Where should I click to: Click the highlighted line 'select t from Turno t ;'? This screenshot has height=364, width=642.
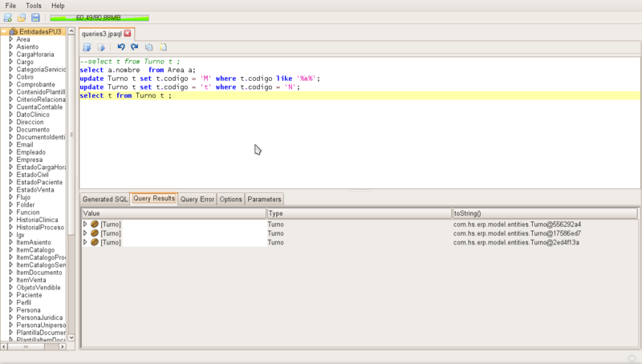point(360,95)
